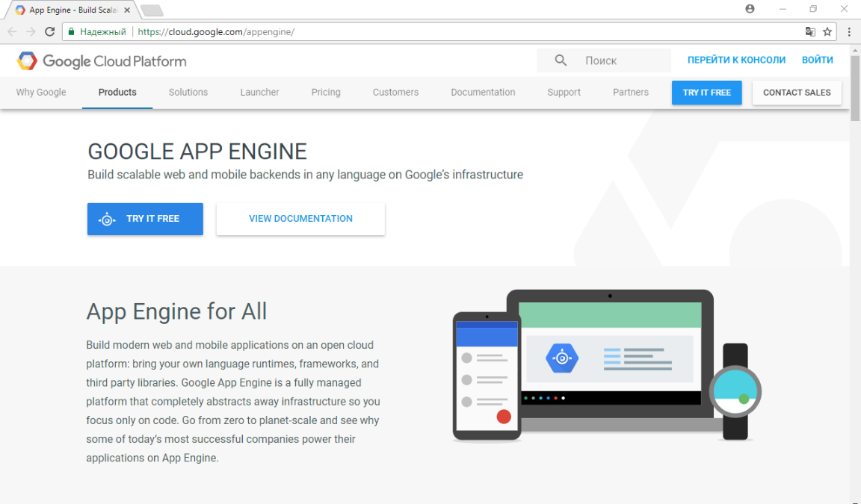The image size is (861, 504).
Task: Open the Why Google menu
Action: pos(41,92)
